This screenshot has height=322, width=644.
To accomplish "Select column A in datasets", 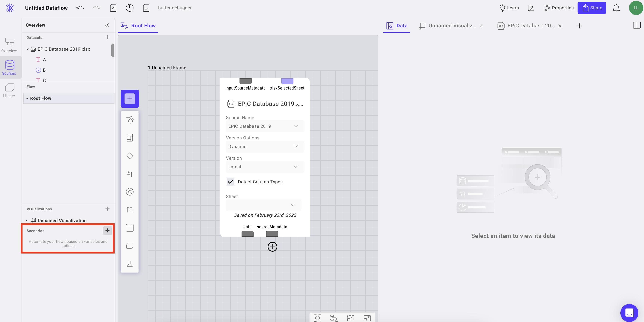I will point(44,59).
